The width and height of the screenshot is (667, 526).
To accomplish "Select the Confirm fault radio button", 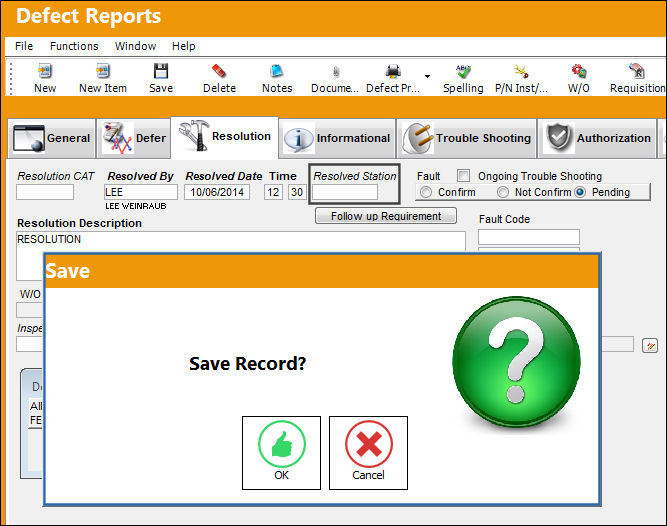I will point(425,192).
